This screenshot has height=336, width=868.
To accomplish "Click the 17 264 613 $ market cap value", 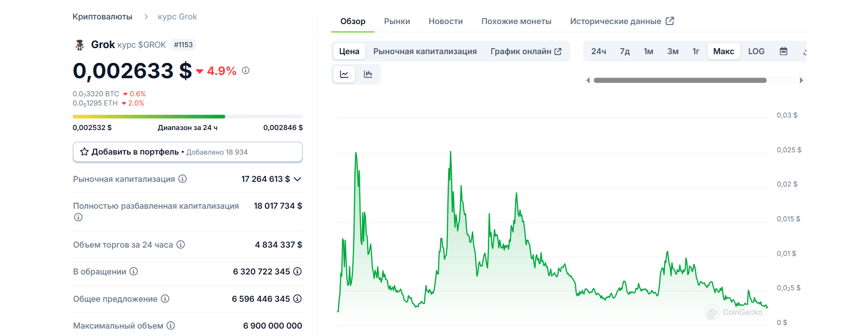I will 266,179.
